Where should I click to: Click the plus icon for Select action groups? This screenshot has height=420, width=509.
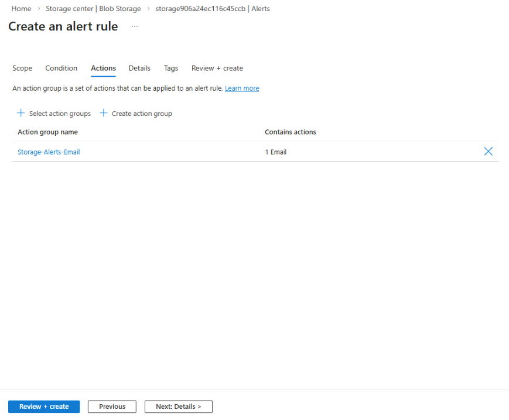21,113
